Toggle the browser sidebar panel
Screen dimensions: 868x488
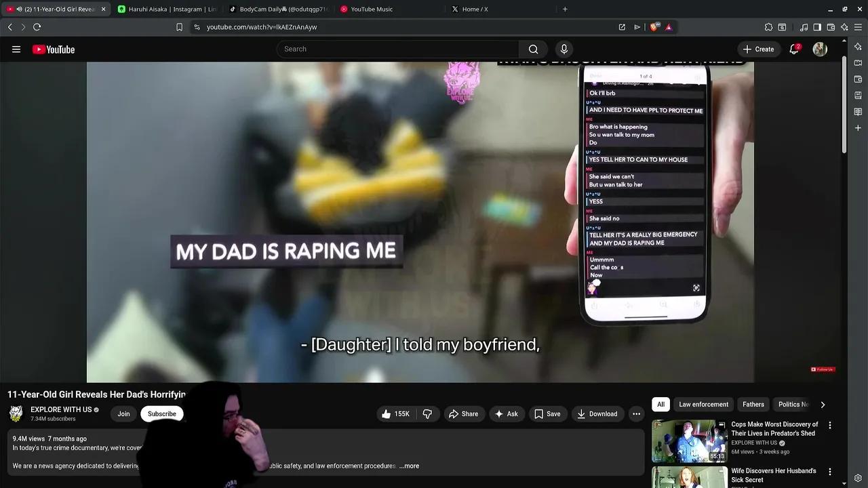pos(817,27)
